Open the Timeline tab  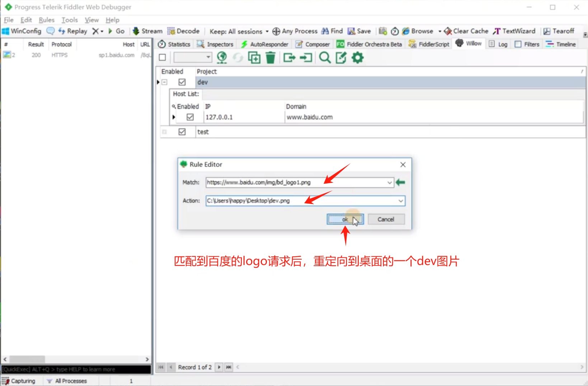click(x=561, y=44)
